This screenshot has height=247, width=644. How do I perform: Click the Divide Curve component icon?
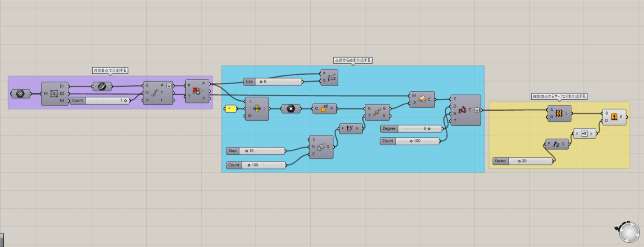(155, 93)
